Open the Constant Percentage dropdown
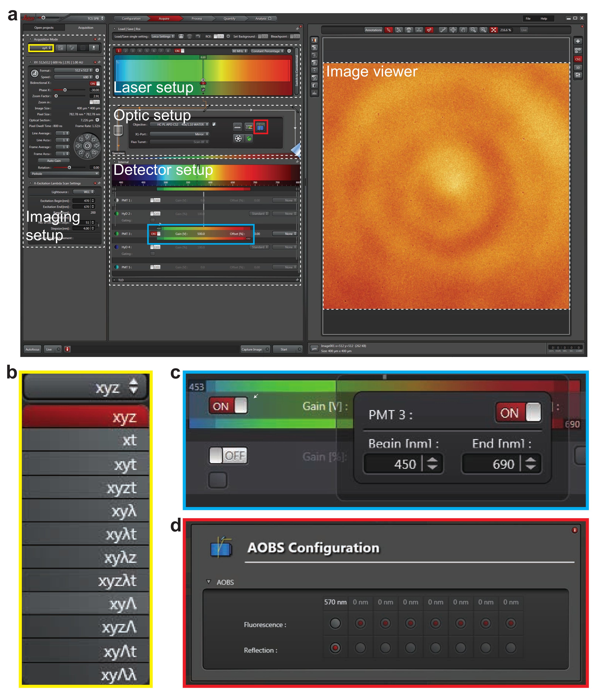The height and width of the screenshot is (700, 601). pos(268,51)
